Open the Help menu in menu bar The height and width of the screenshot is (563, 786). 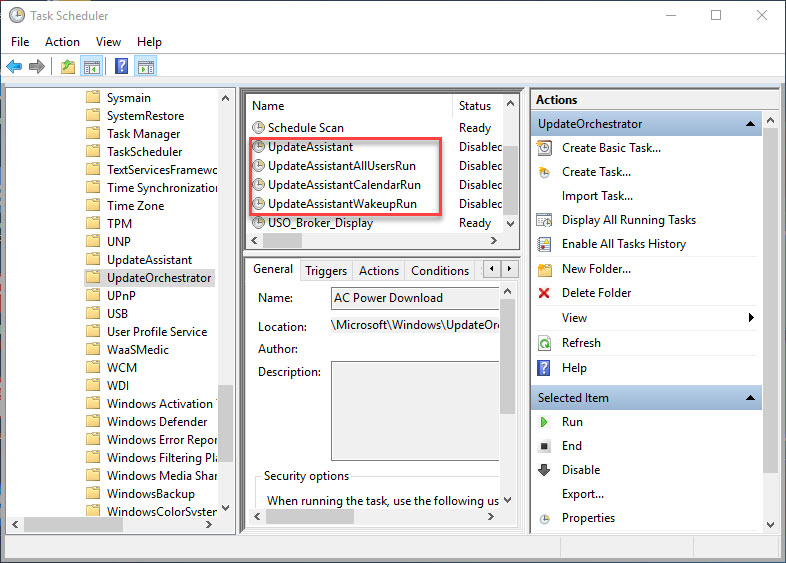point(149,42)
